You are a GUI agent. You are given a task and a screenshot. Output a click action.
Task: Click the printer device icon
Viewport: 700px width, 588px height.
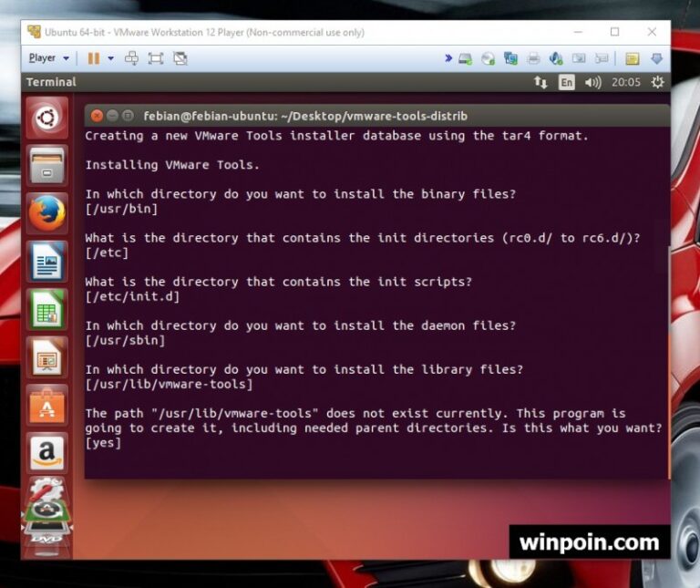click(533, 58)
